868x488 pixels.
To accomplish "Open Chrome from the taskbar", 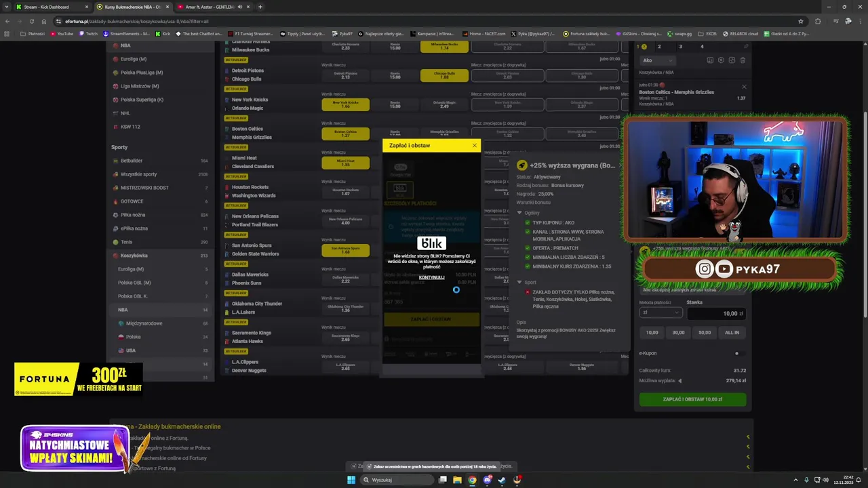I will tap(472, 480).
